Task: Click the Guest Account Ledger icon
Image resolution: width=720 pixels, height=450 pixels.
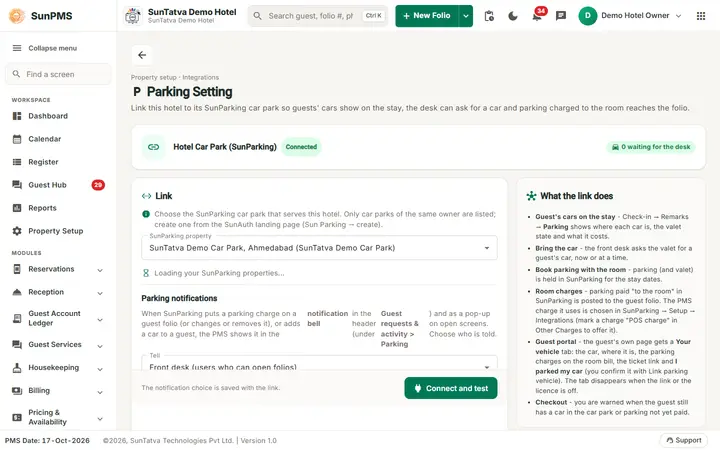Action: point(17,318)
